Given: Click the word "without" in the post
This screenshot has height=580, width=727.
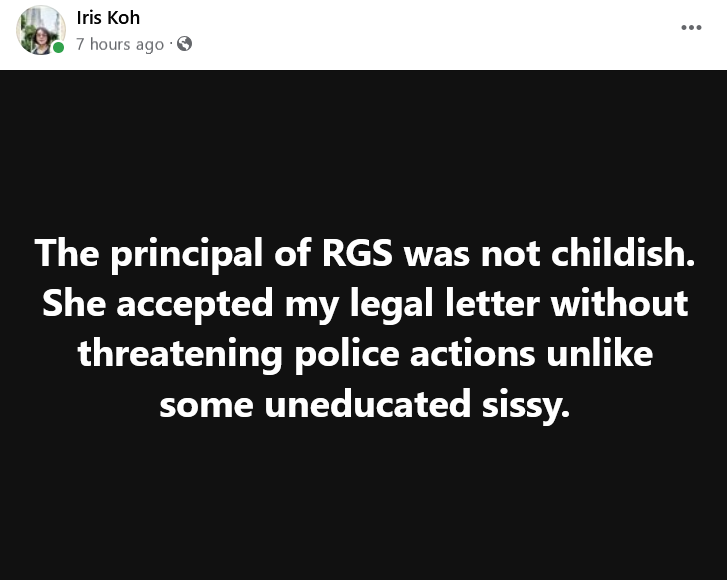Looking at the screenshot, I should pyautogui.click(x=622, y=303).
